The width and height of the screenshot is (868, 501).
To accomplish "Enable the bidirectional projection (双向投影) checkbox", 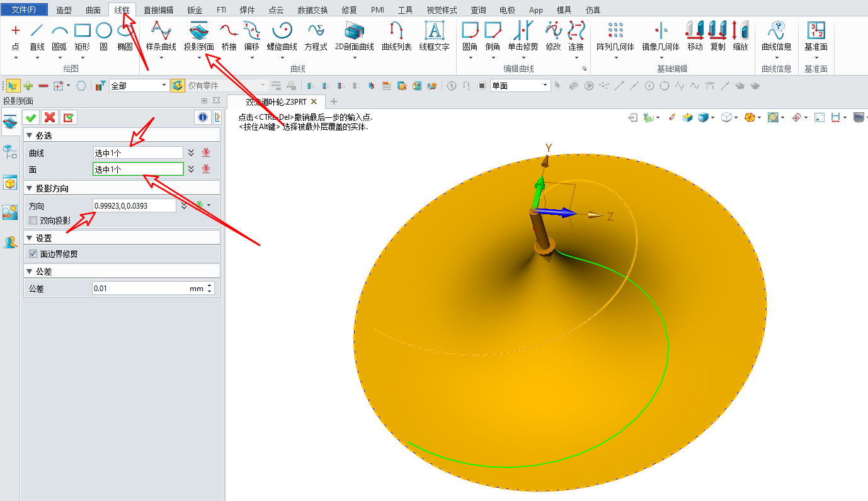I will pyautogui.click(x=33, y=221).
